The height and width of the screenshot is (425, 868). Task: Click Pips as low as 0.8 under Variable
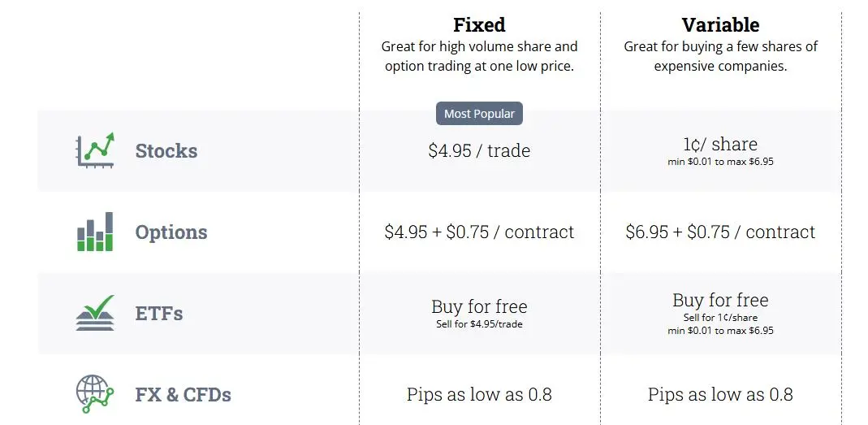[x=720, y=394]
